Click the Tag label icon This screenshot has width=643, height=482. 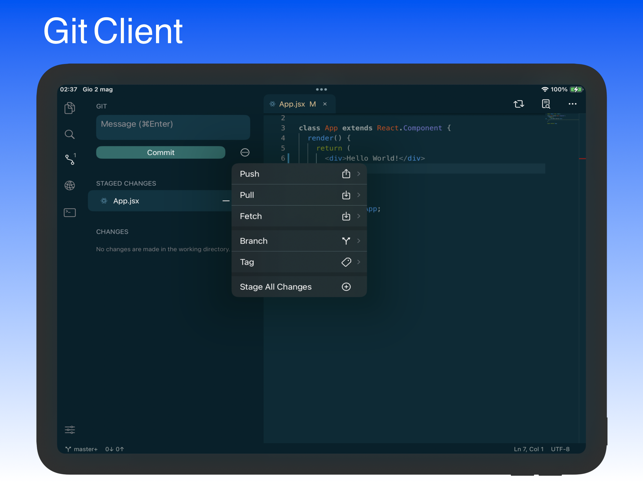(x=346, y=262)
